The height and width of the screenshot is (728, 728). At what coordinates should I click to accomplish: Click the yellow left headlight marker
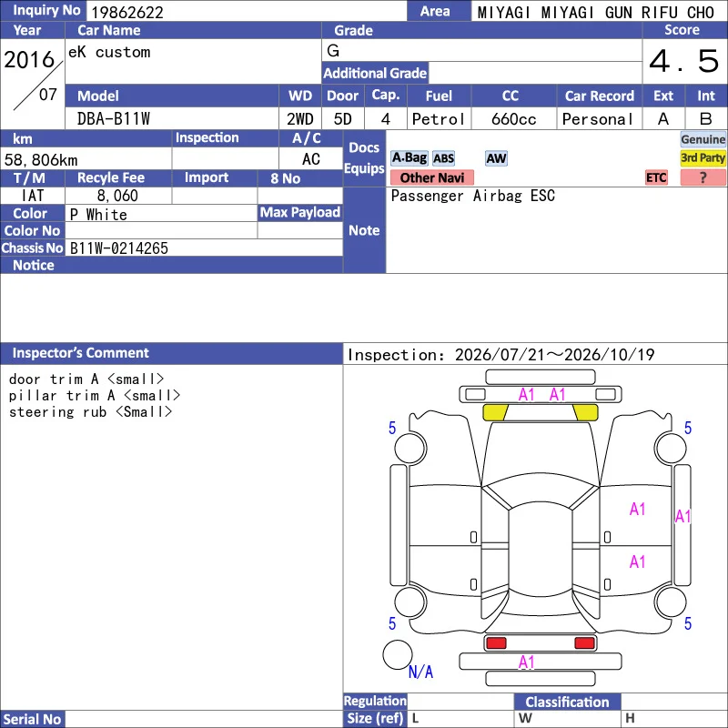click(495, 412)
